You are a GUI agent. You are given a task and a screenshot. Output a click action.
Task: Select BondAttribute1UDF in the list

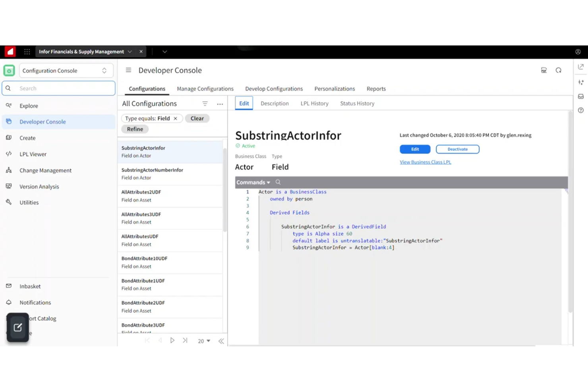click(170, 285)
